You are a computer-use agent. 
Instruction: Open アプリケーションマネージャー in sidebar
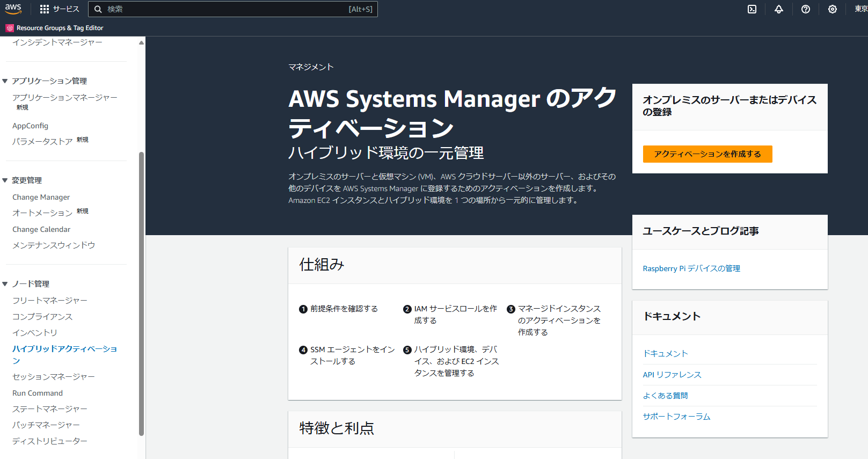(65, 98)
